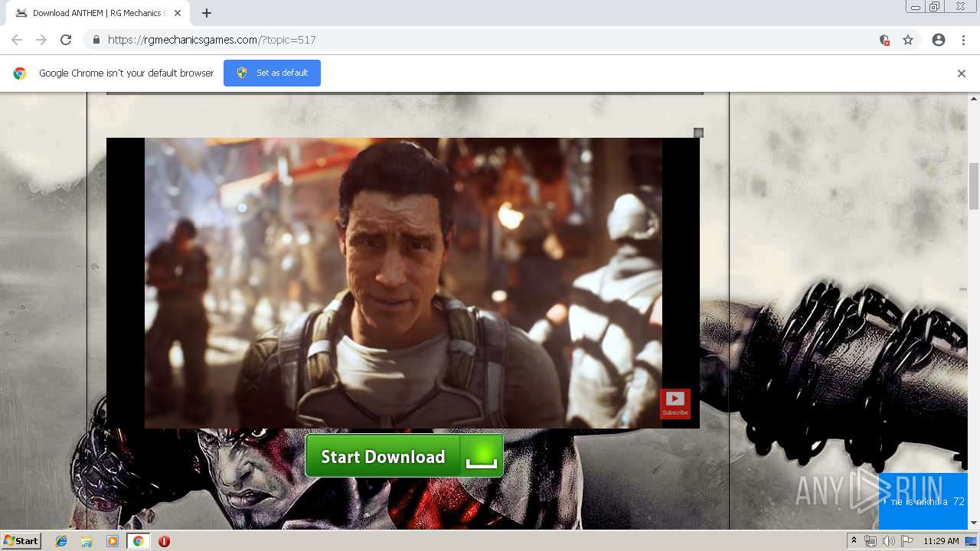980x551 pixels.
Task: Open Chrome profile account menu
Action: point(939,40)
